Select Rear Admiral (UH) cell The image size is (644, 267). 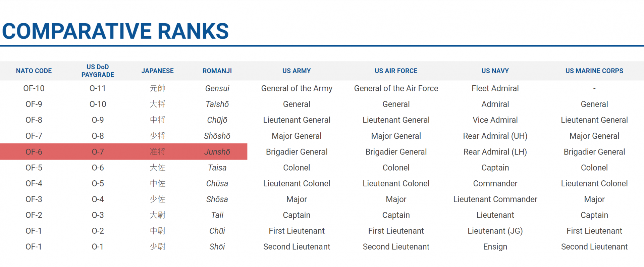click(495, 136)
